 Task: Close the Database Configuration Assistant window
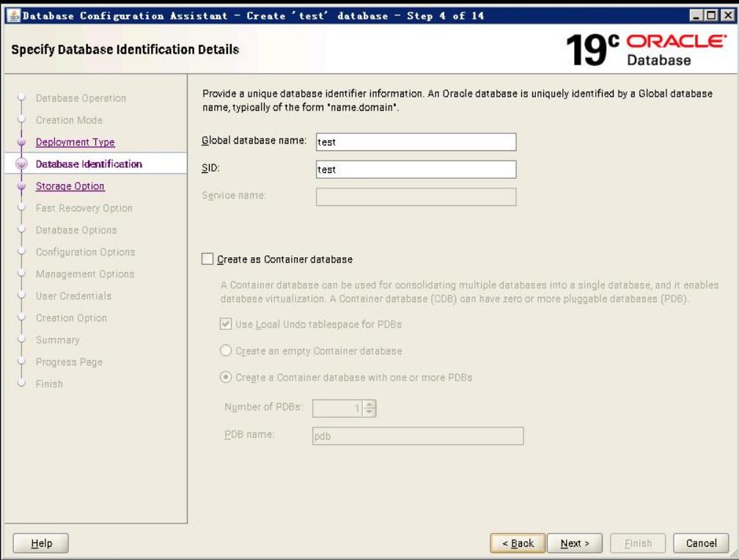[728, 15]
